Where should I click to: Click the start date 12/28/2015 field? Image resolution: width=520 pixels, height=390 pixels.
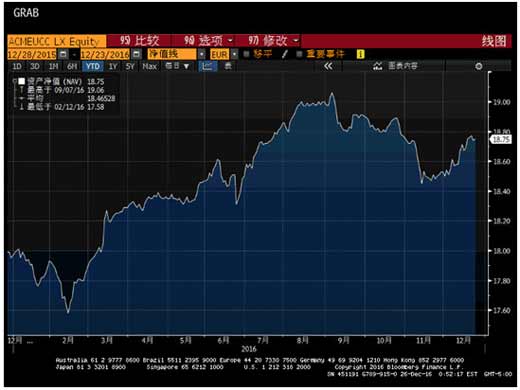(32, 54)
